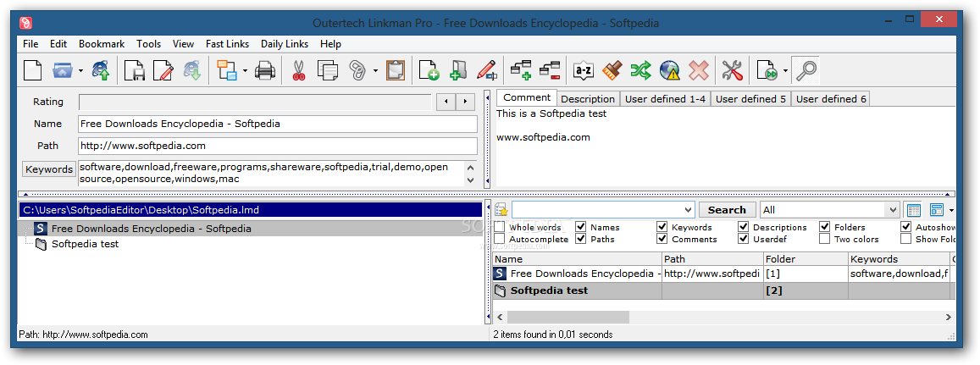Click the Search button
This screenshot has height=365, width=980.
[x=727, y=210]
